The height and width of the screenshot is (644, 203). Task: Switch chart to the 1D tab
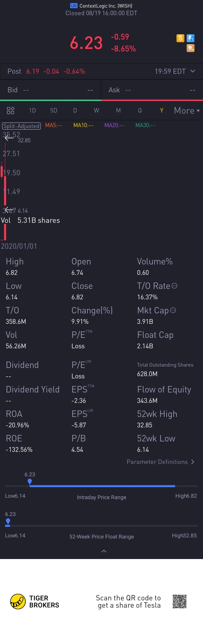pos(32,111)
